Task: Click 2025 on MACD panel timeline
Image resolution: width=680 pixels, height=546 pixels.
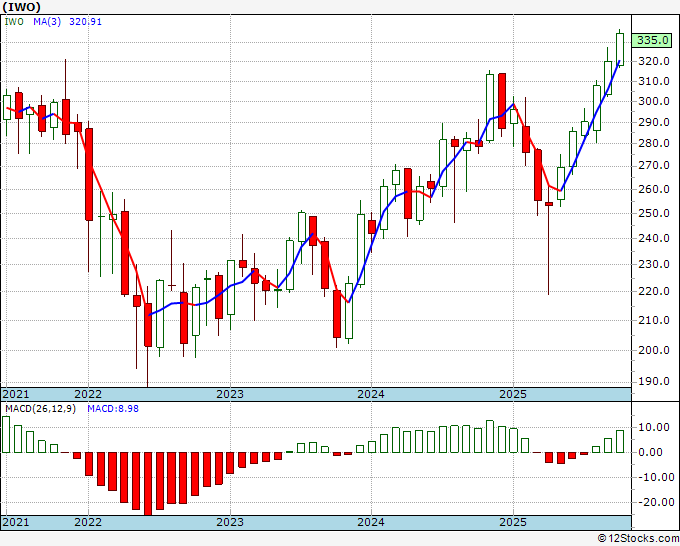Action: tap(513, 522)
